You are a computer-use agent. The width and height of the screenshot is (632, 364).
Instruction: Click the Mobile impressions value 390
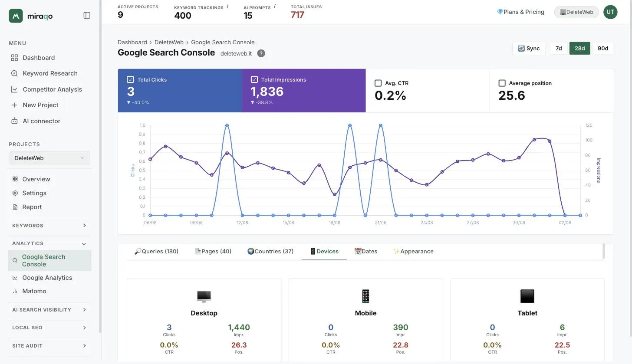(401, 327)
